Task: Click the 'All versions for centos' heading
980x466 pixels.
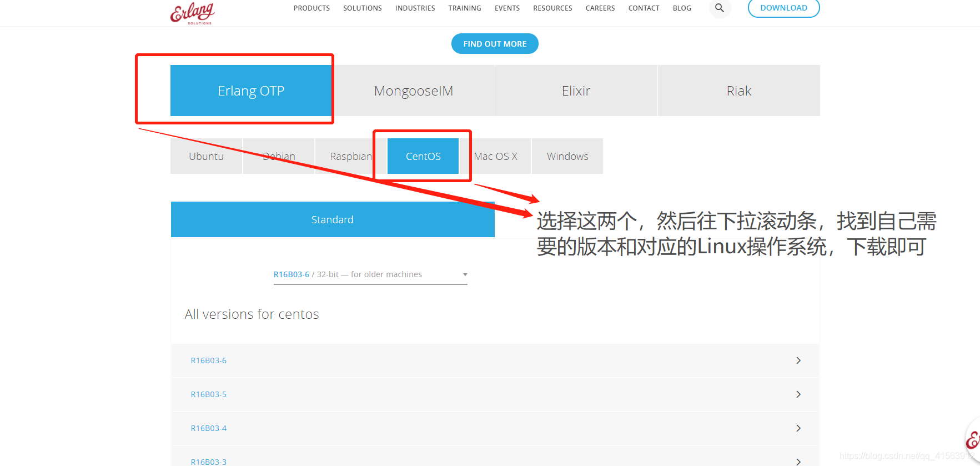Action: click(252, 314)
